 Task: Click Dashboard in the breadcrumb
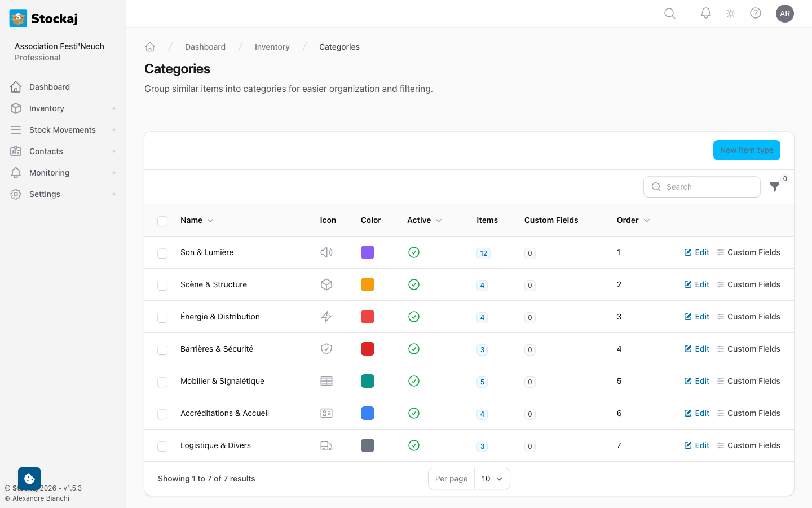click(x=205, y=47)
